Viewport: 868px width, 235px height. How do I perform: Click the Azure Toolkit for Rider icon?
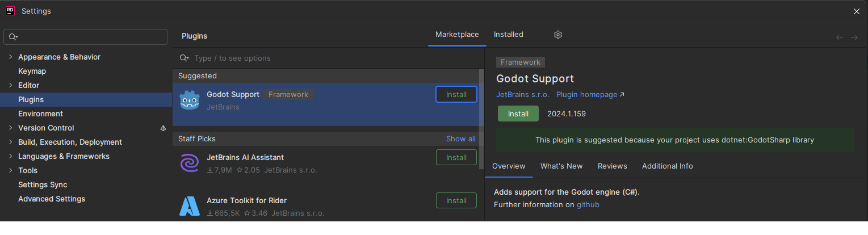190,206
